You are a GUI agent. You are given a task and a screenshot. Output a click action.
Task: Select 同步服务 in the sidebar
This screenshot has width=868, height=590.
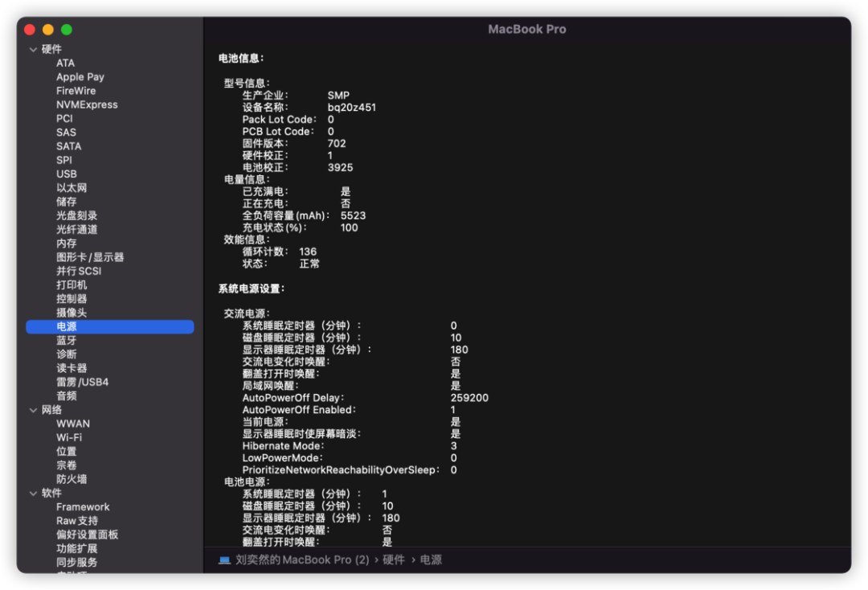[x=76, y=562]
